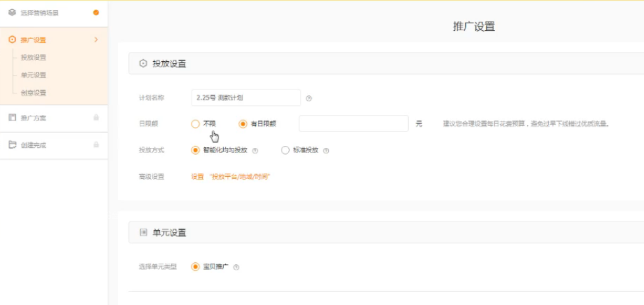Select the 不限 daily limit option
The height and width of the screenshot is (305, 644).
[x=196, y=124]
